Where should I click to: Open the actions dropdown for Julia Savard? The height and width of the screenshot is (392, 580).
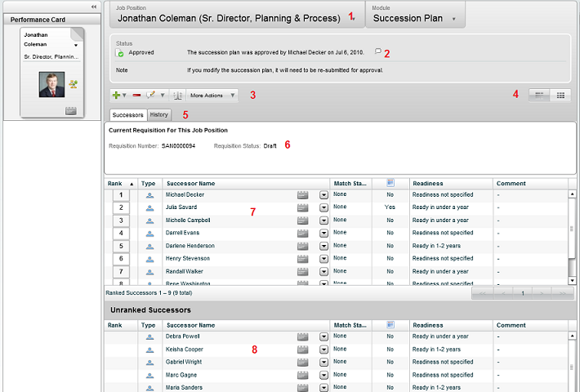click(x=323, y=207)
